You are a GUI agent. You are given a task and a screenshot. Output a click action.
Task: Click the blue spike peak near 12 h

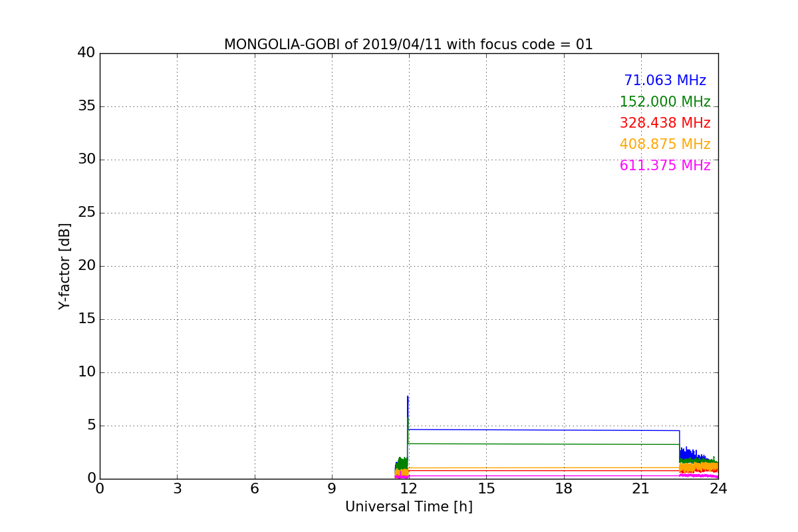pos(408,397)
